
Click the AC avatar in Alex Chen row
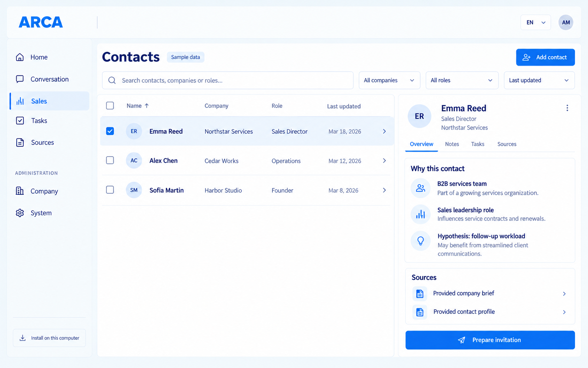tap(134, 161)
